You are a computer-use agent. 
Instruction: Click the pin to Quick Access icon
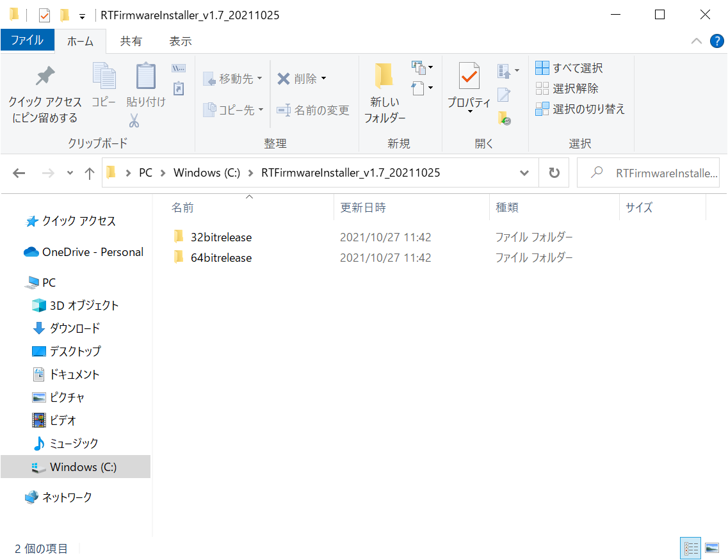tap(45, 77)
